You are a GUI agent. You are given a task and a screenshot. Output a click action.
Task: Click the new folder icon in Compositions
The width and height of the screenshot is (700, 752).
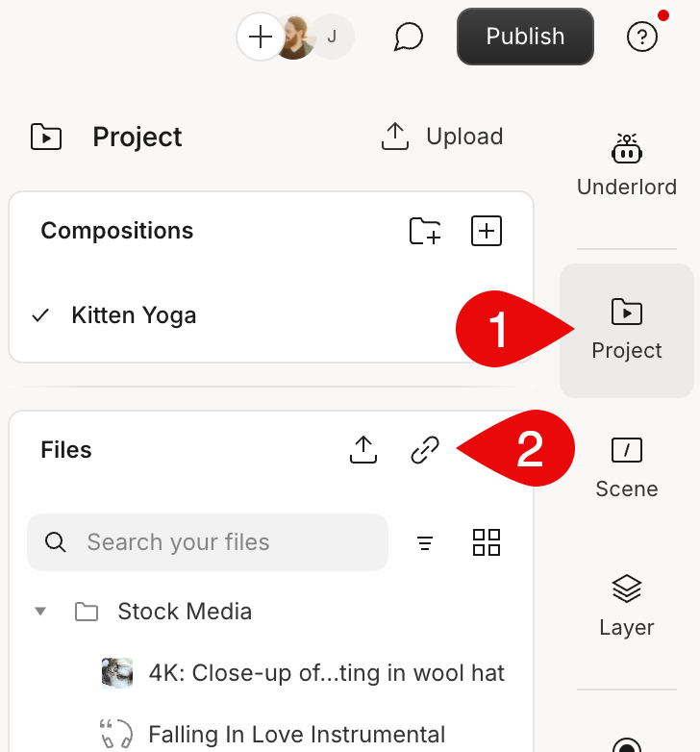[425, 231]
